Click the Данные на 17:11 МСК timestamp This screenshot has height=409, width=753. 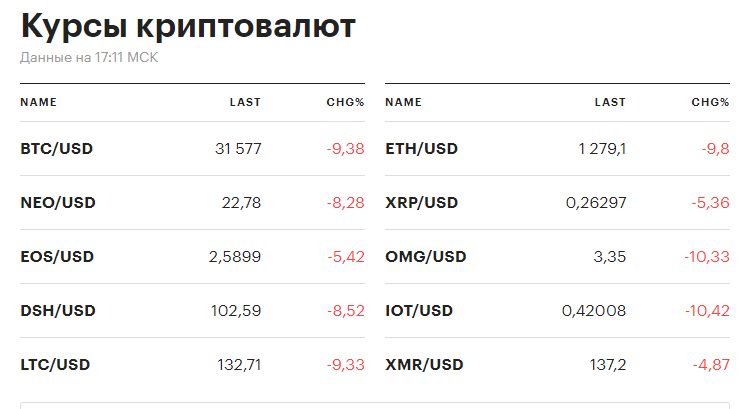(x=89, y=58)
